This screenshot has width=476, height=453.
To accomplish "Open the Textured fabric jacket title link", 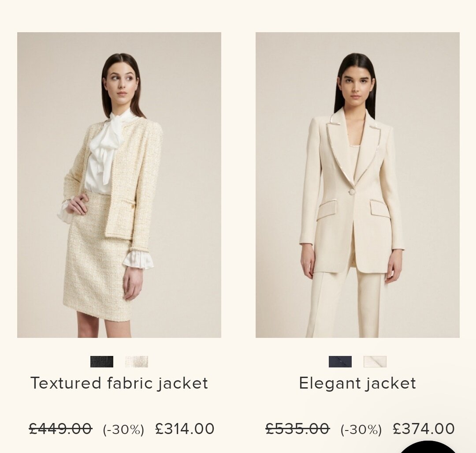I will (119, 383).
